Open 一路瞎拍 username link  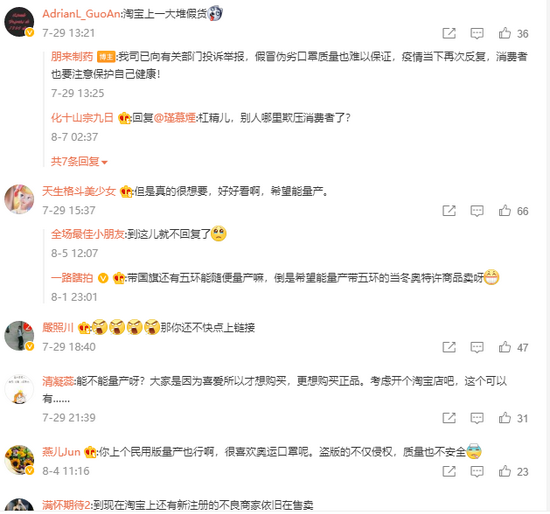tap(72, 278)
